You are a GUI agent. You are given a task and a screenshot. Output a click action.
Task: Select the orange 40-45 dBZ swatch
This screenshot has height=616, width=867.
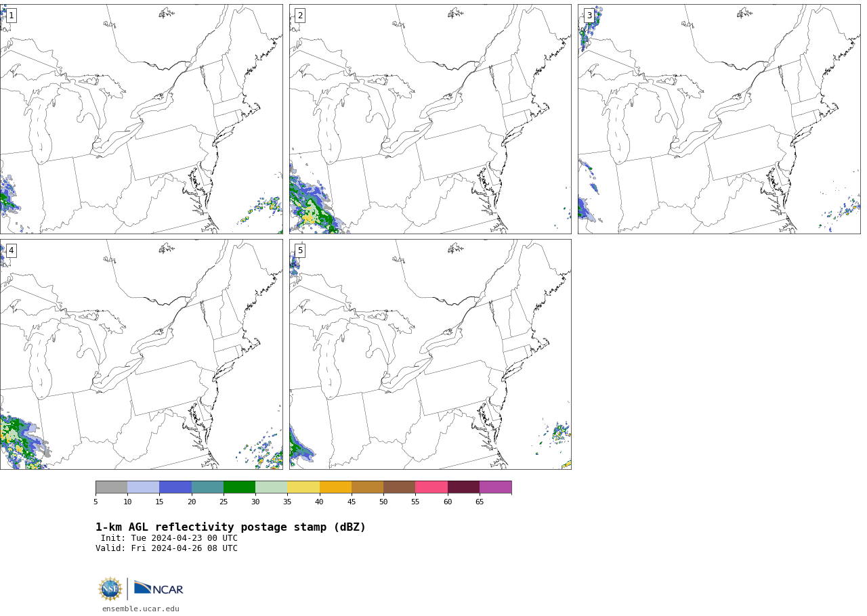point(335,487)
